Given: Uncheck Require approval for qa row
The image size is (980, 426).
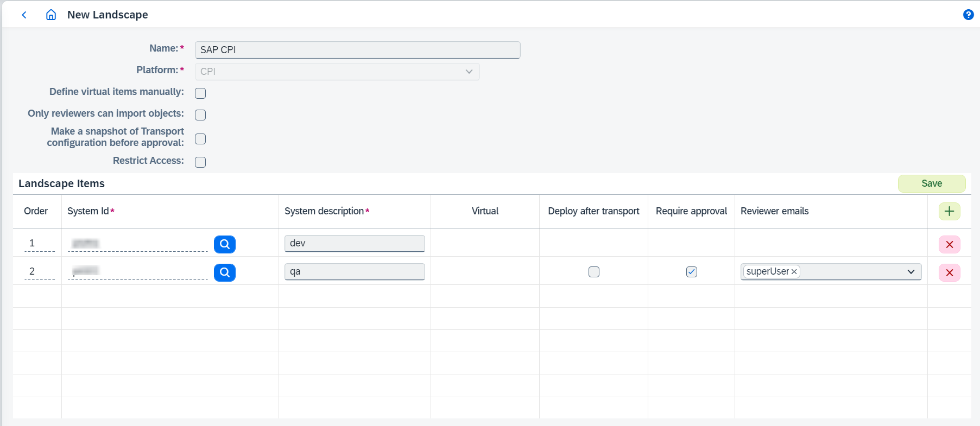Looking at the screenshot, I should [x=692, y=272].
